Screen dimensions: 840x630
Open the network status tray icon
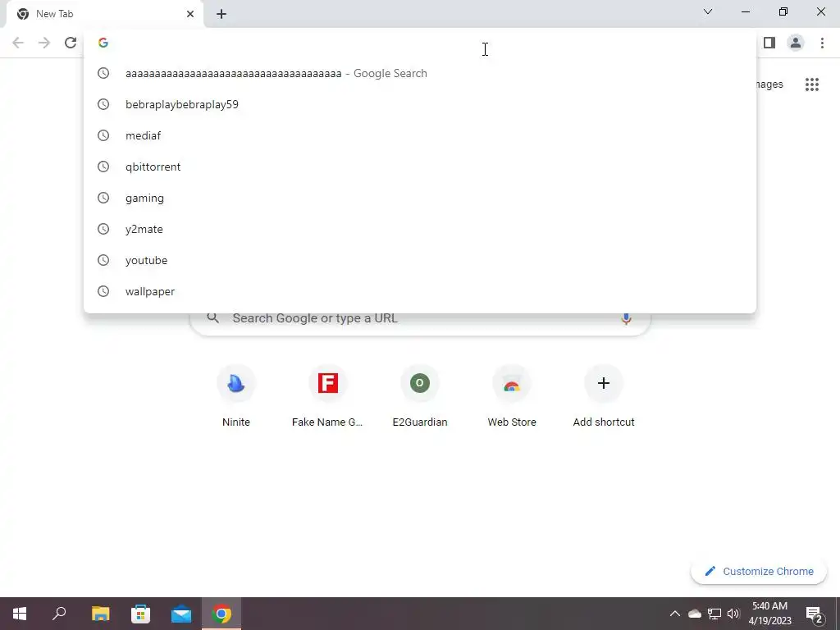[714, 614]
